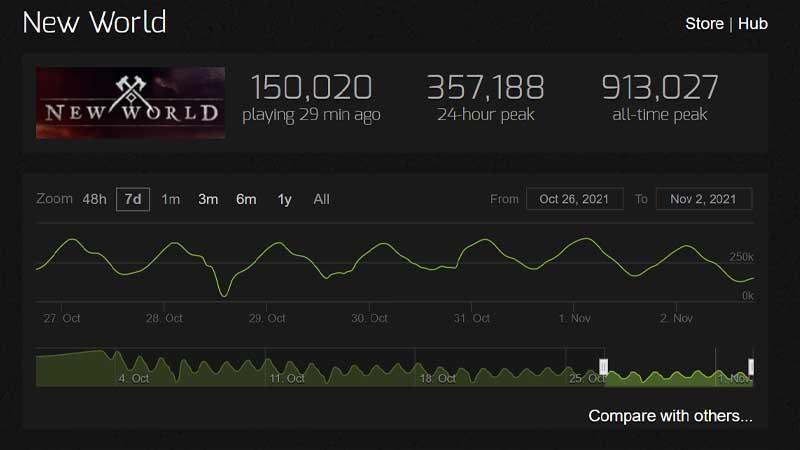The image size is (800, 450).
Task: Click the 150,020 playing count
Action: point(312,87)
